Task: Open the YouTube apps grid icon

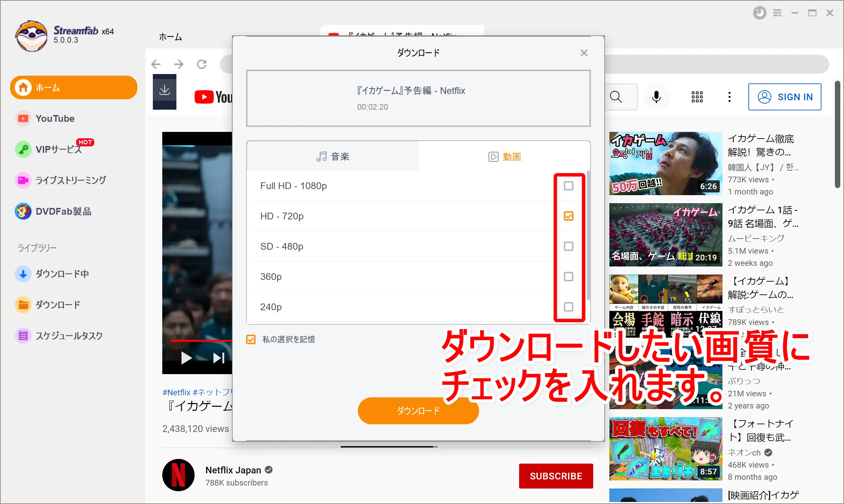Action: click(x=697, y=97)
